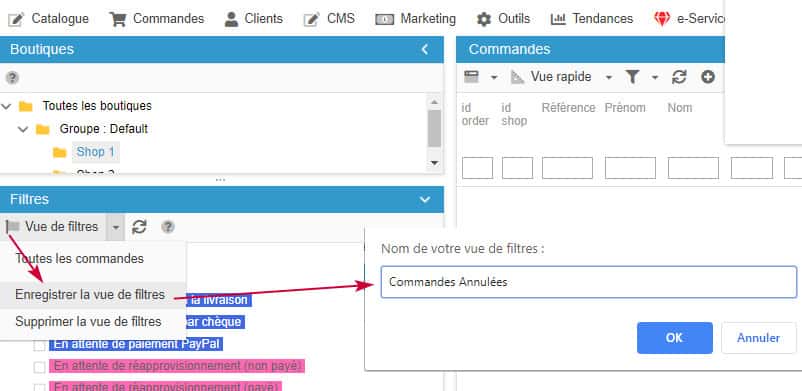Choose Enregistrer la vue de filtres
The height and width of the screenshot is (391, 802).
[x=90, y=295]
